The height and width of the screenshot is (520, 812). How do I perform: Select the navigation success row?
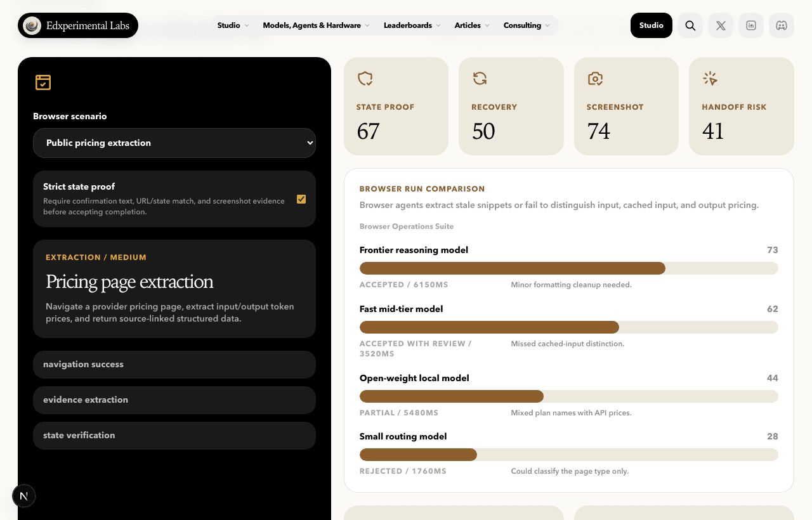point(174,365)
